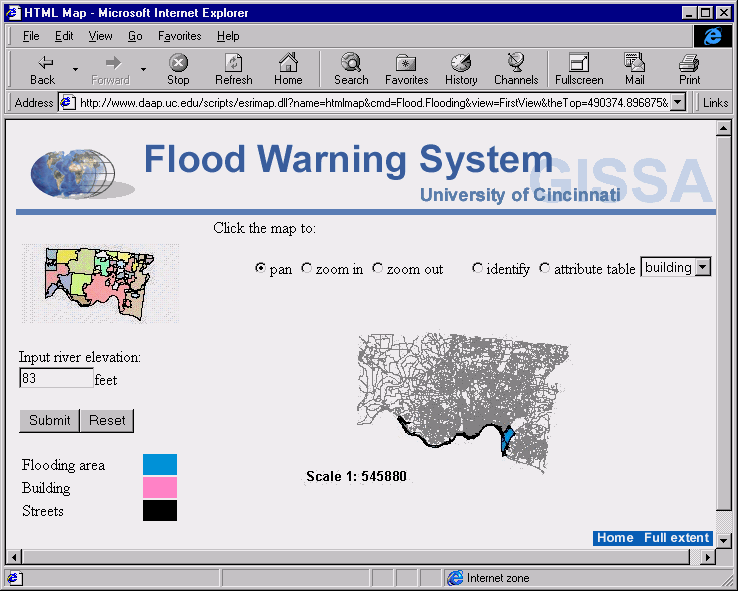Click the colored overview map thumbnail
The height and width of the screenshot is (591, 738).
click(x=100, y=284)
